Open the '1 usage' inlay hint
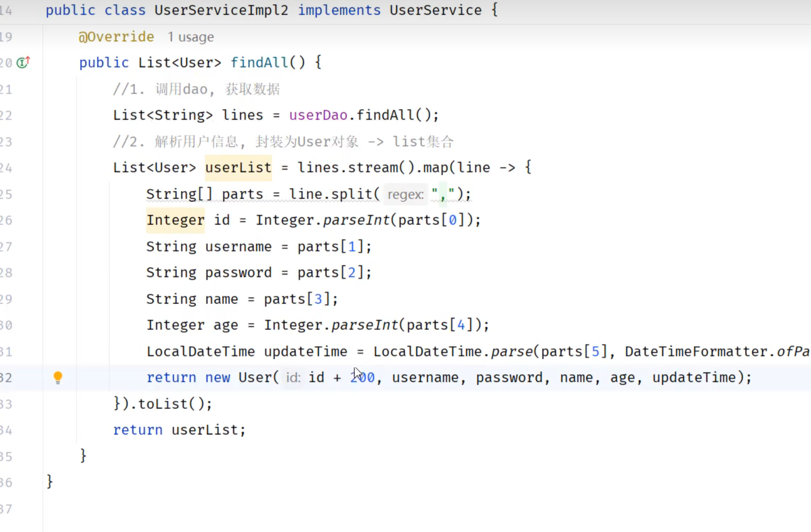This screenshot has width=811, height=532. (191, 37)
